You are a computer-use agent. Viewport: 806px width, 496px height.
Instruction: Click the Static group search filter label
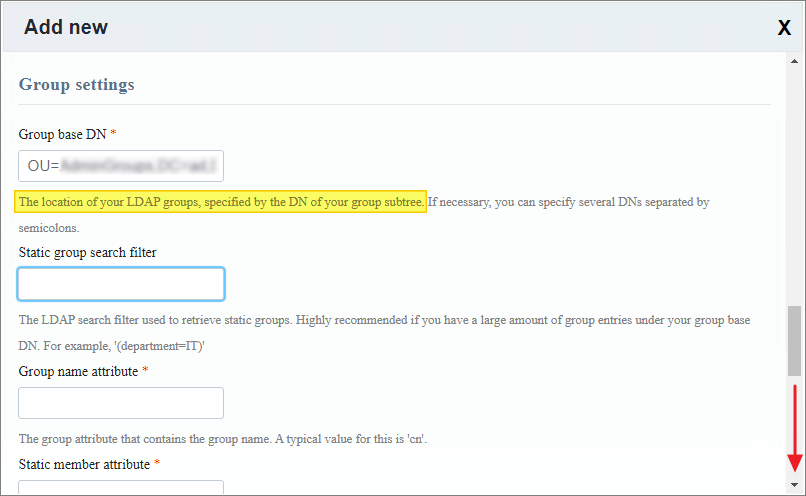(87, 252)
